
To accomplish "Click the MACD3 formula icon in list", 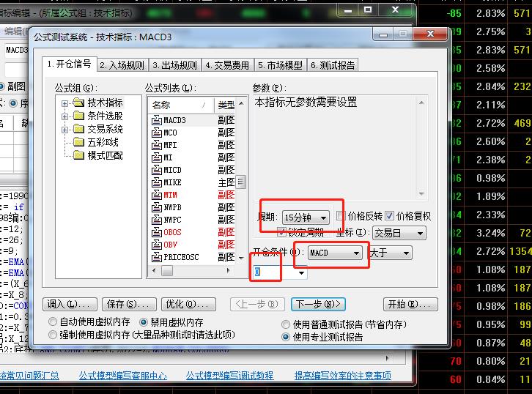I will [156, 120].
